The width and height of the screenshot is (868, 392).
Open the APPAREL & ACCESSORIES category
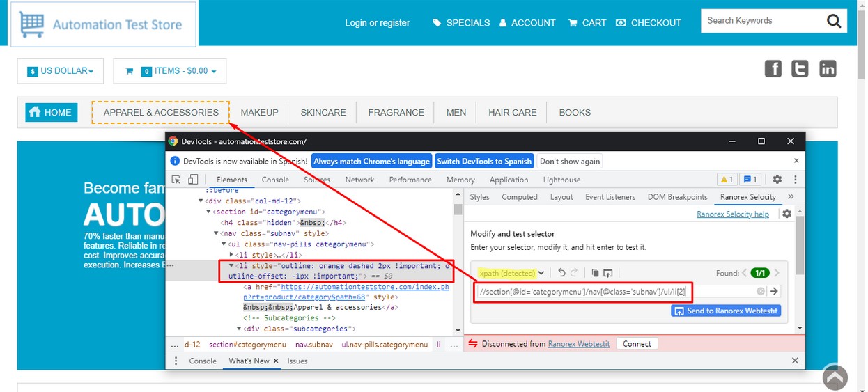pos(161,112)
